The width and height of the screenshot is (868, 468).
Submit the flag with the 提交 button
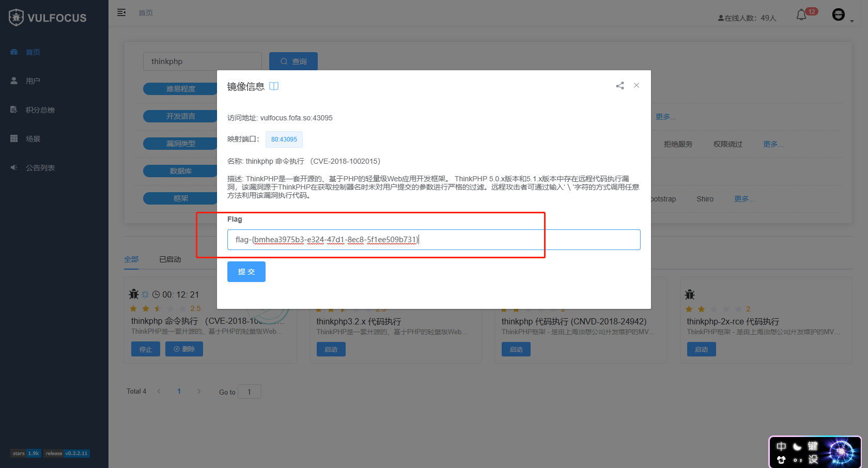coord(246,271)
